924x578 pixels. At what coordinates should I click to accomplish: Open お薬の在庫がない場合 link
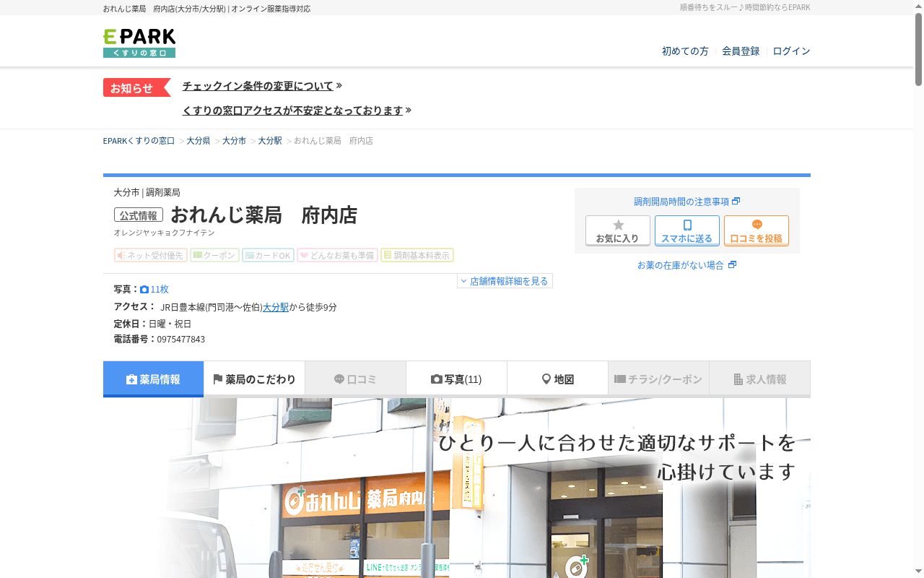pyautogui.click(x=687, y=265)
